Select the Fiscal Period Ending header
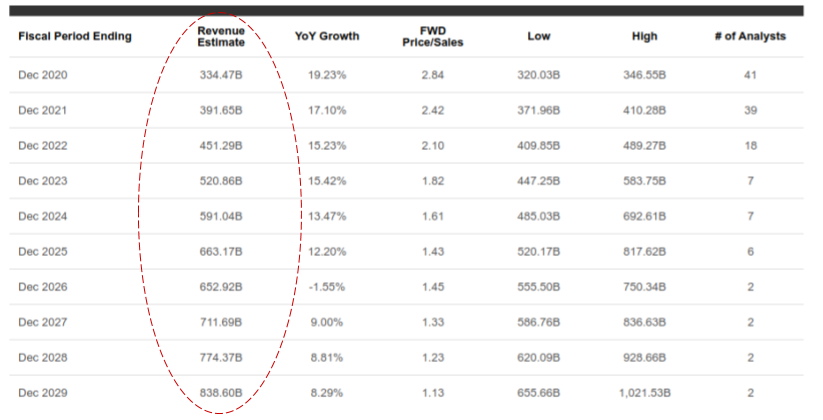The width and height of the screenshot is (823, 420). pos(74,37)
